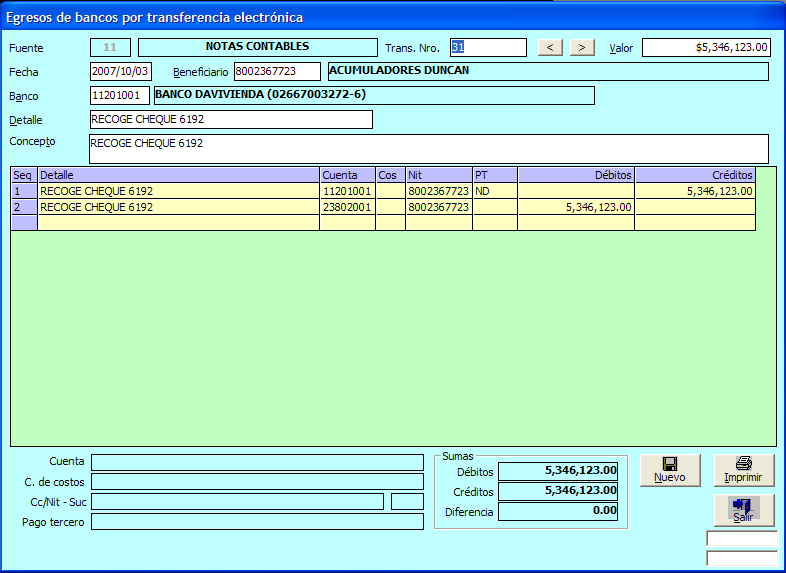Click Créditos cell 5,346,123.00 in row 1

coord(696,191)
